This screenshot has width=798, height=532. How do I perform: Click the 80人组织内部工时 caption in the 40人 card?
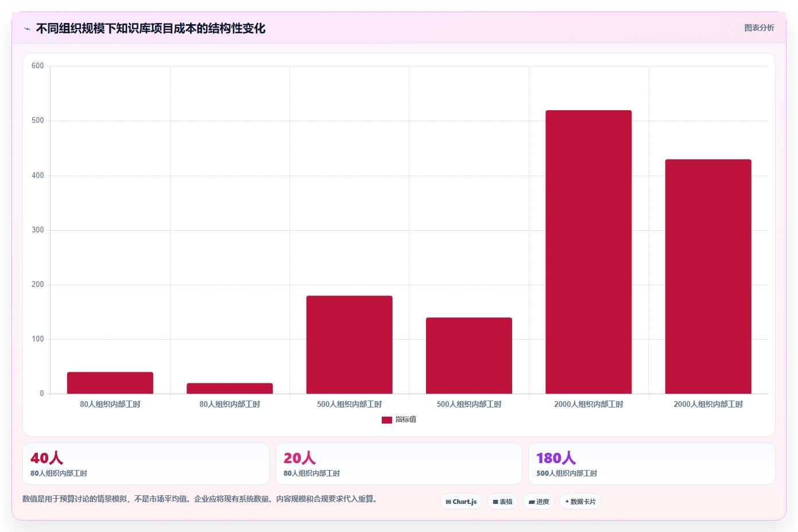tap(59, 473)
